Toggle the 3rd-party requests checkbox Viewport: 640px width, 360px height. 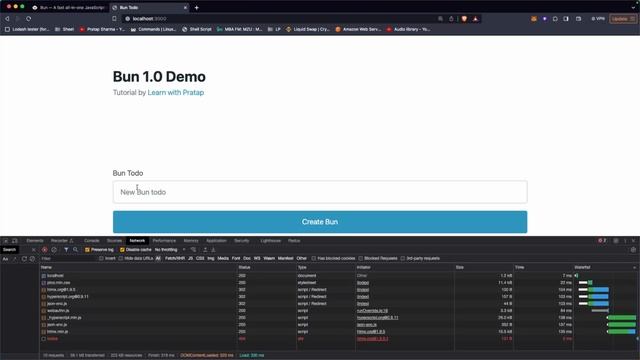click(x=403, y=258)
